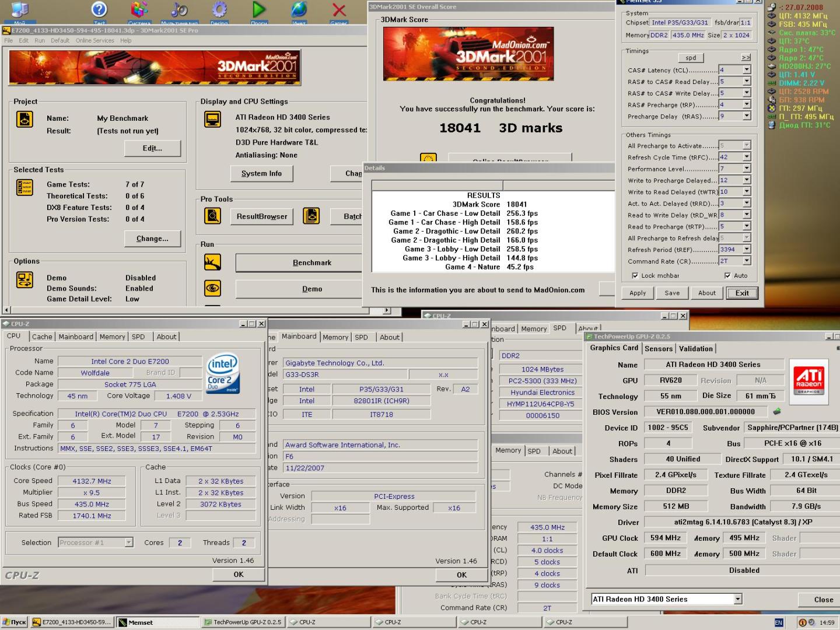Open the gear Design desktop icon
The width and height of the screenshot is (840, 630).
[x=219, y=10]
